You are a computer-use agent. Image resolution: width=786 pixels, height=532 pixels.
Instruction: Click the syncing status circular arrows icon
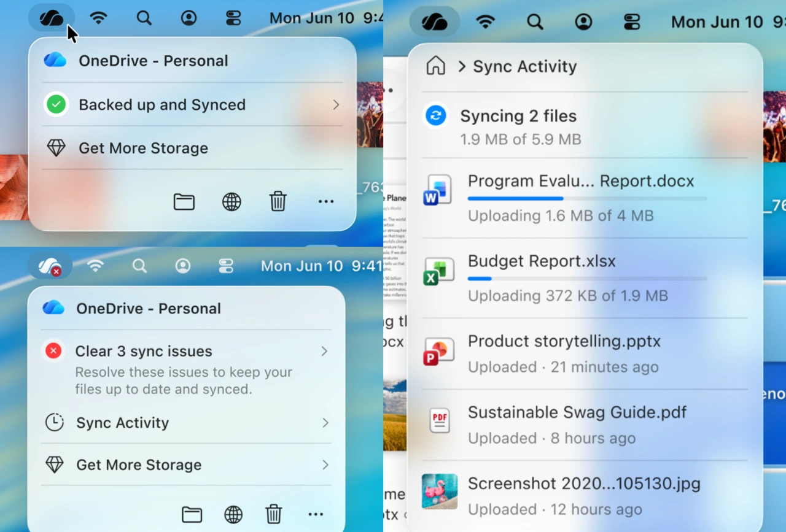tap(435, 115)
